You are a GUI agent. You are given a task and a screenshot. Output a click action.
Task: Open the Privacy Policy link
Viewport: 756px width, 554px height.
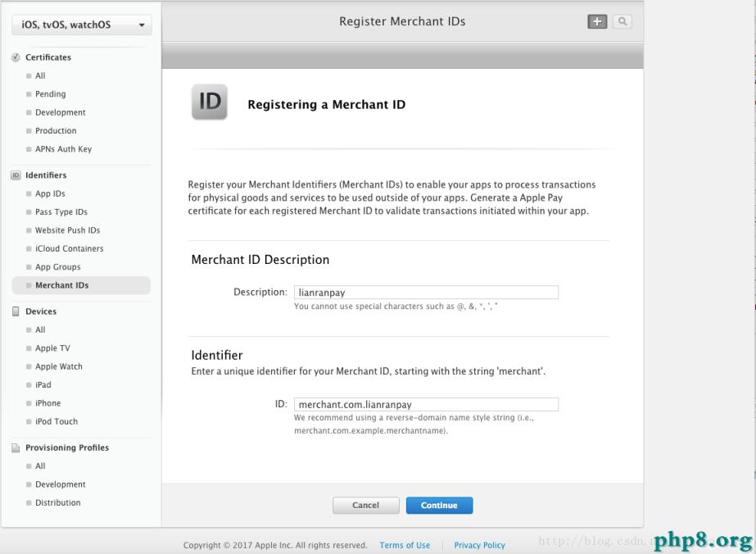point(479,545)
